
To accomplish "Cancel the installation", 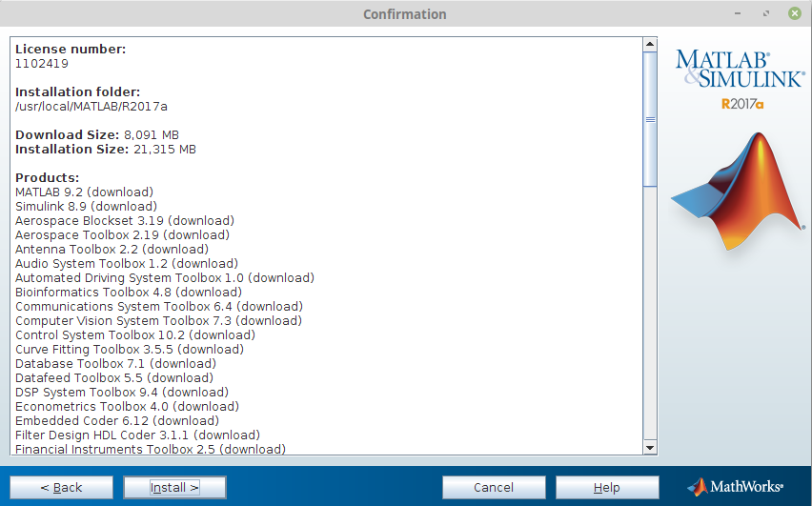I will pos(494,487).
